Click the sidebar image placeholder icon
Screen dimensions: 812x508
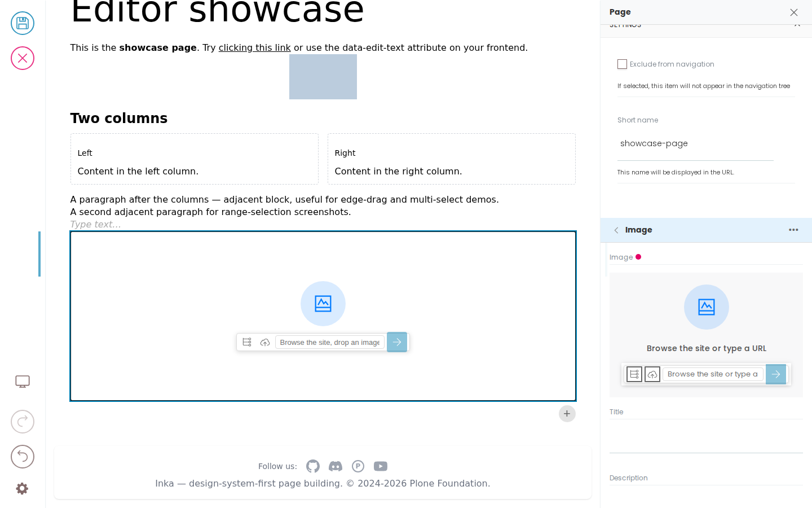[707, 307]
